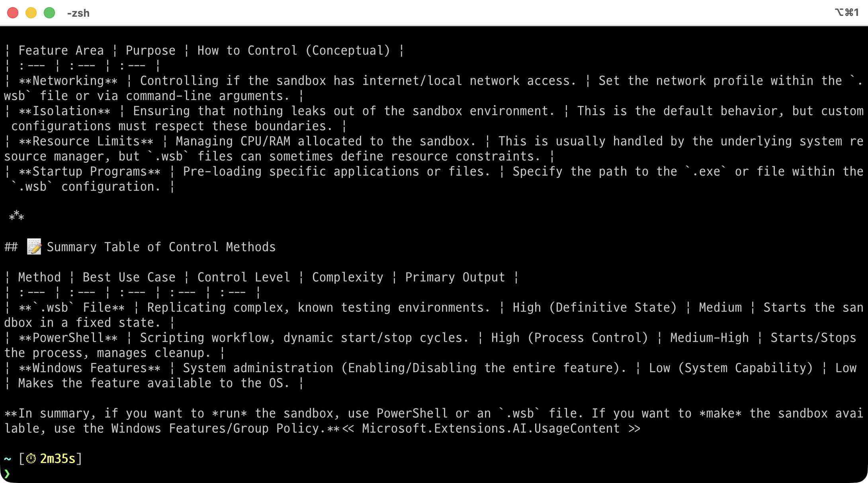The width and height of the screenshot is (868, 483).
Task: Maximize the terminal with the green button
Action: pyautogui.click(x=49, y=13)
